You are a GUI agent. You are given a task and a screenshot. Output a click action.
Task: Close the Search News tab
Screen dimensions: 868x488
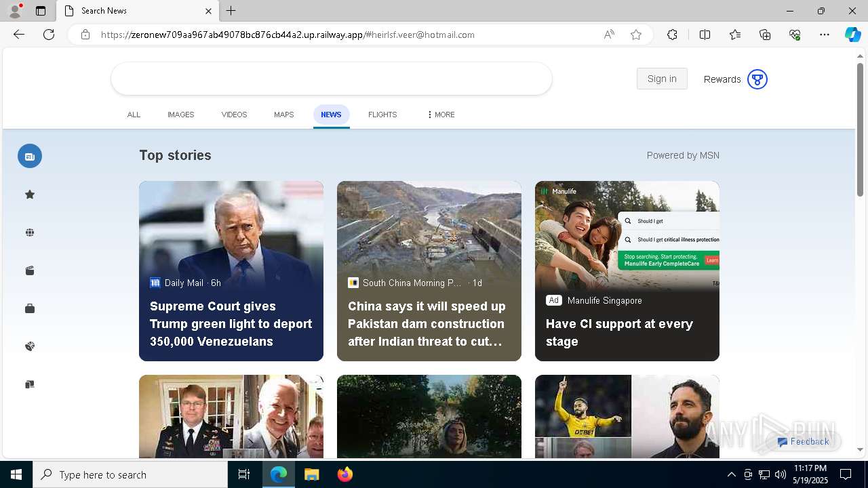click(208, 11)
